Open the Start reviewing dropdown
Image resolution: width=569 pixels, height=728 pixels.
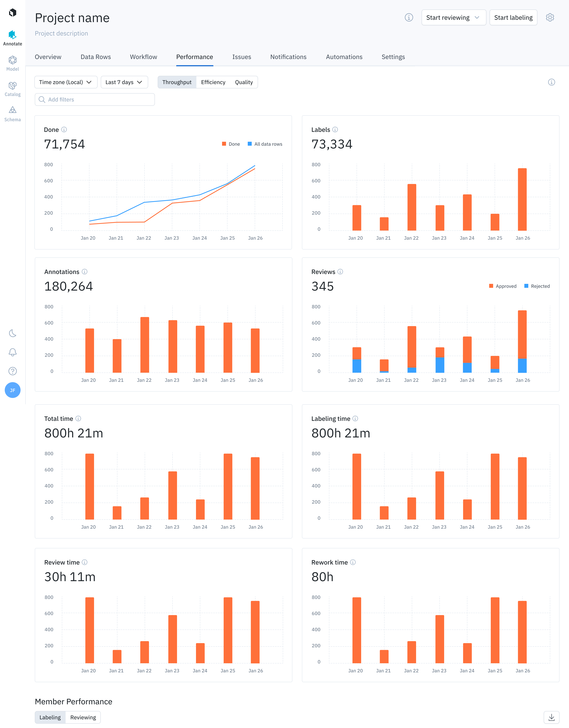453,18
